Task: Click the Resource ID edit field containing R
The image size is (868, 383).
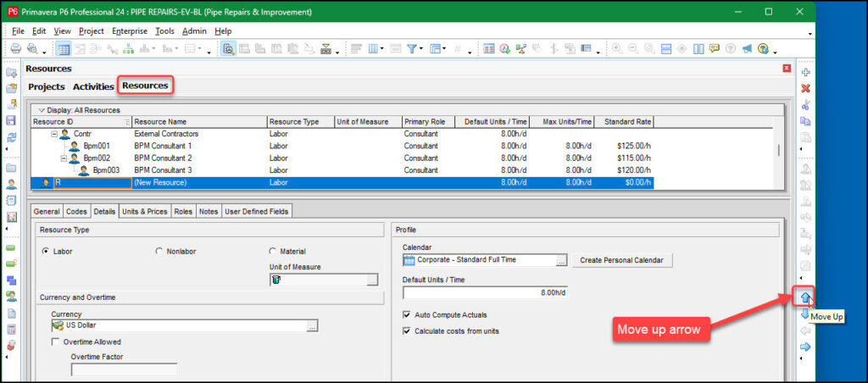Action: (92, 183)
